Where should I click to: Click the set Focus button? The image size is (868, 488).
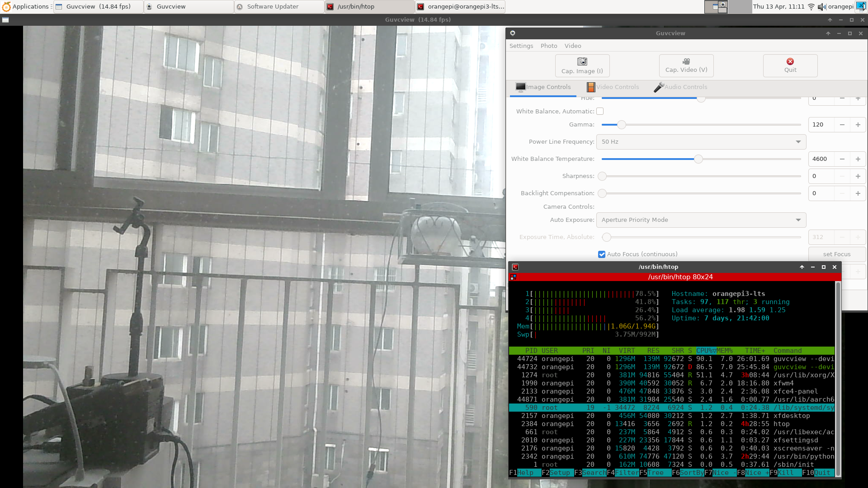pos(837,254)
